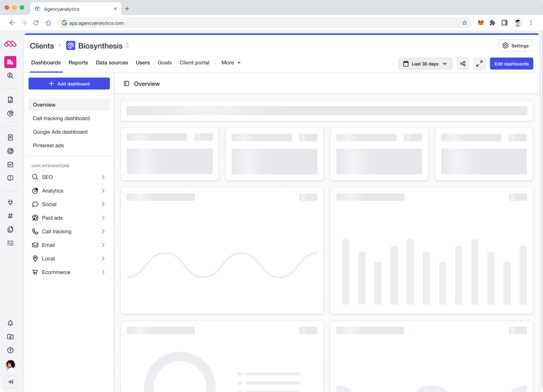Select the Google Ads dashboard item

pyautogui.click(x=60, y=132)
